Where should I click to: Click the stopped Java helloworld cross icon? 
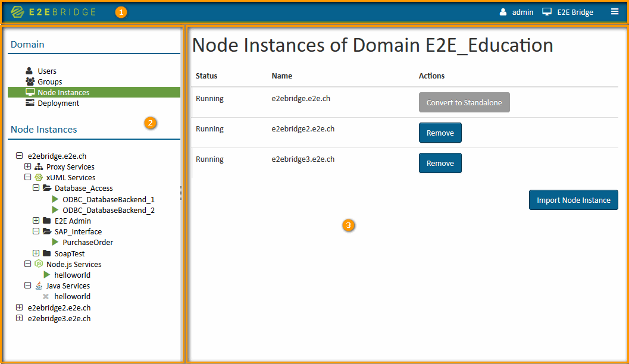[46, 296]
